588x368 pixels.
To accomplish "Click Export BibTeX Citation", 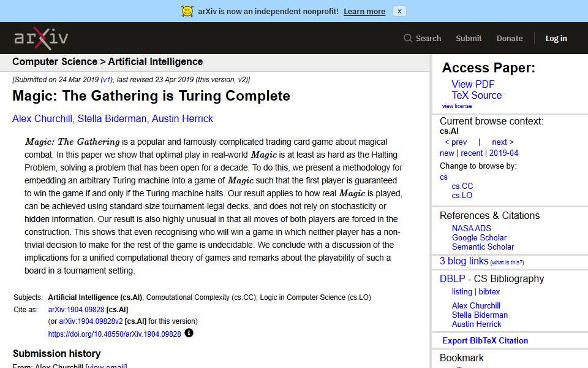I will pyautogui.click(x=485, y=340).
